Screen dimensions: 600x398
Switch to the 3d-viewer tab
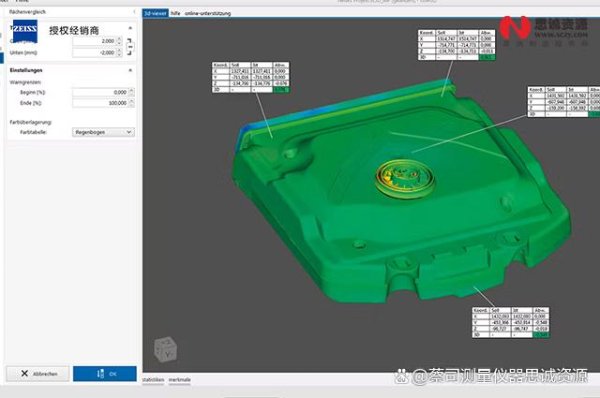tap(155, 13)
